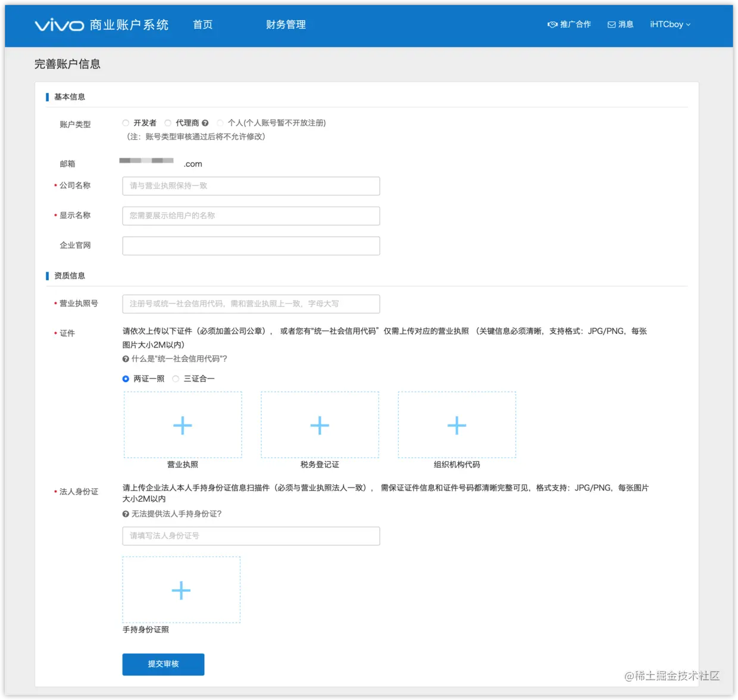
Task: Select the 个人 account type radio
Action: 220,123
